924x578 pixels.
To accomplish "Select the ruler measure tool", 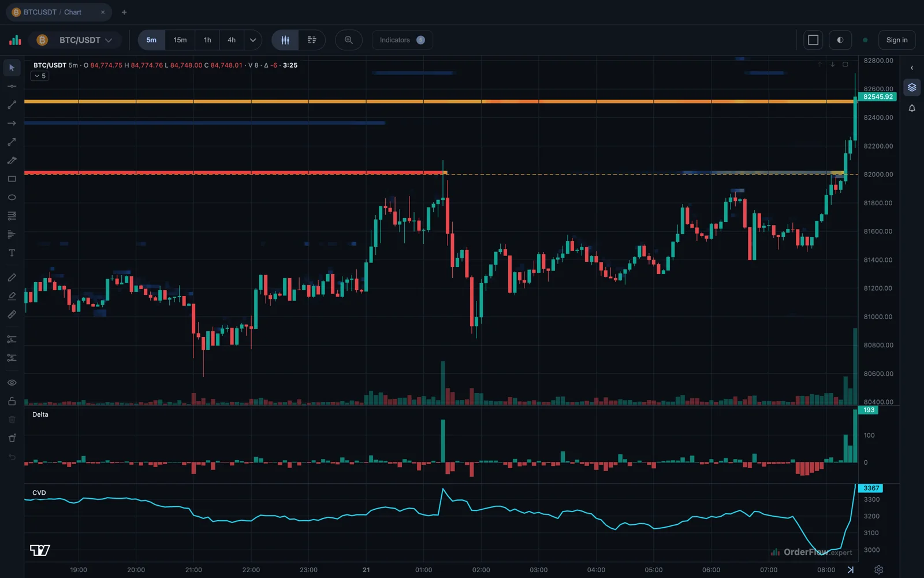I will point(12,314).
